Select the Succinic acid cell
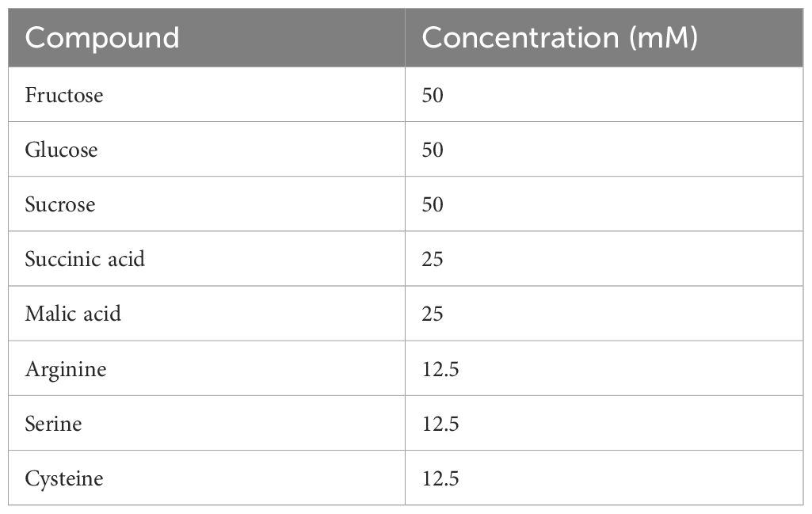Image resolution: width=812 pixels, height=514 pixels. tap(207, 259)
